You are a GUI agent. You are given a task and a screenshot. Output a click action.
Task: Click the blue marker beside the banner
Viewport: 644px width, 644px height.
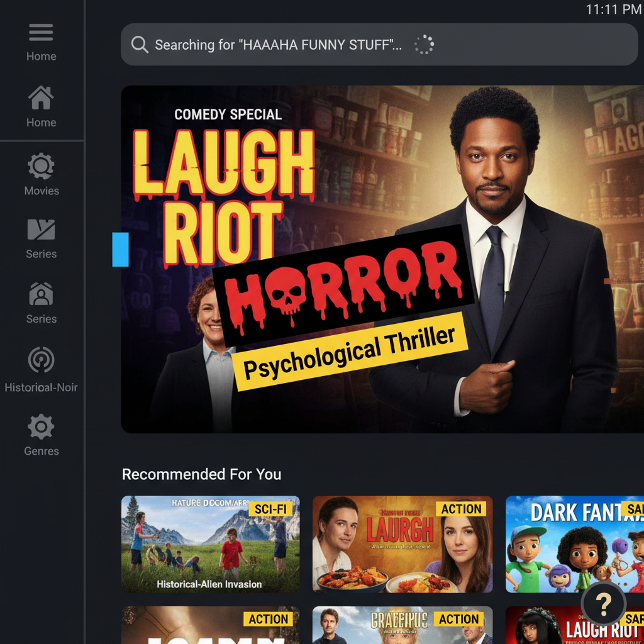point(120,249)
